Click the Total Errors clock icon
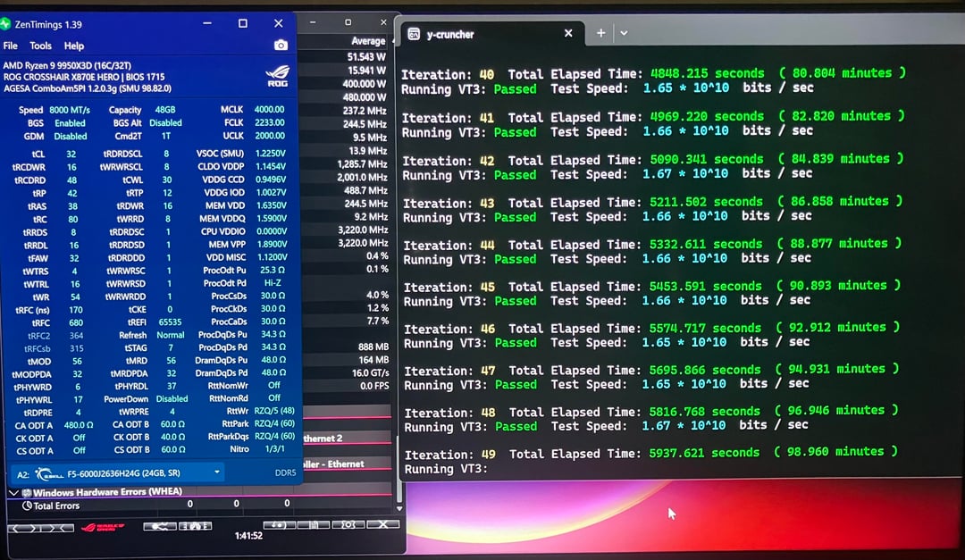965x560 pixels. (27, 506)
